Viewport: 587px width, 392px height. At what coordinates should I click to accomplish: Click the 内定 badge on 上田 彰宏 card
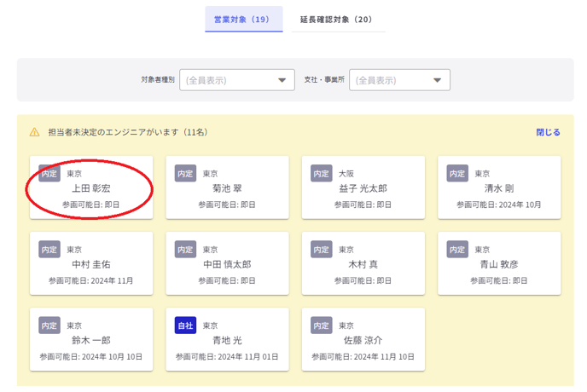(x=49, y=173)
